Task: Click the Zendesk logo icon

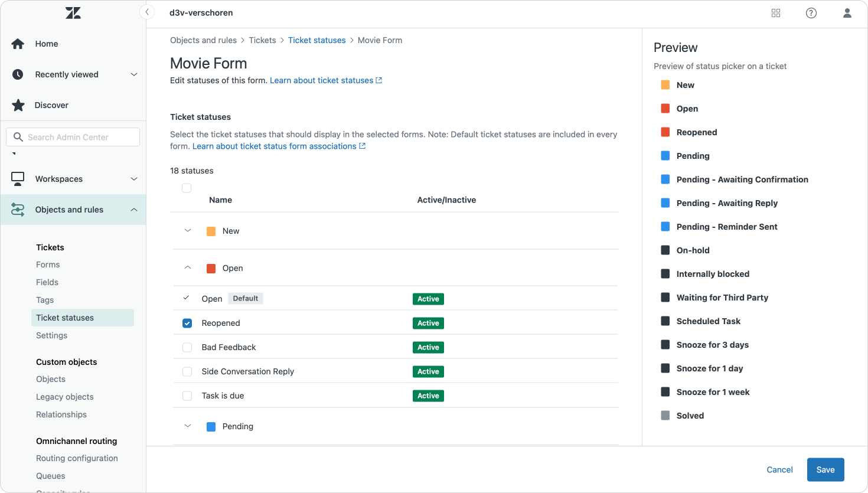Action: tap(73, 13)
